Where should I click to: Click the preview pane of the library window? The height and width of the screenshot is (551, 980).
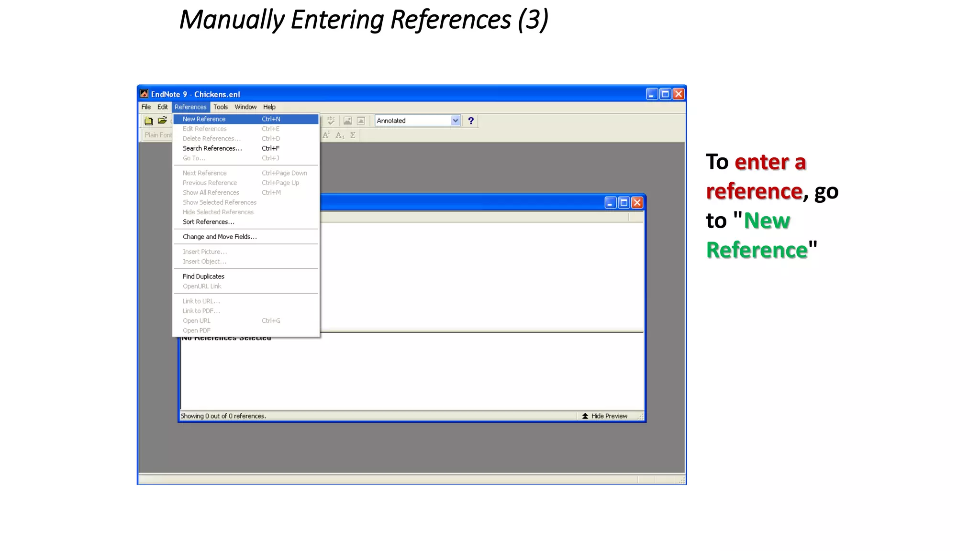[412, 371]
